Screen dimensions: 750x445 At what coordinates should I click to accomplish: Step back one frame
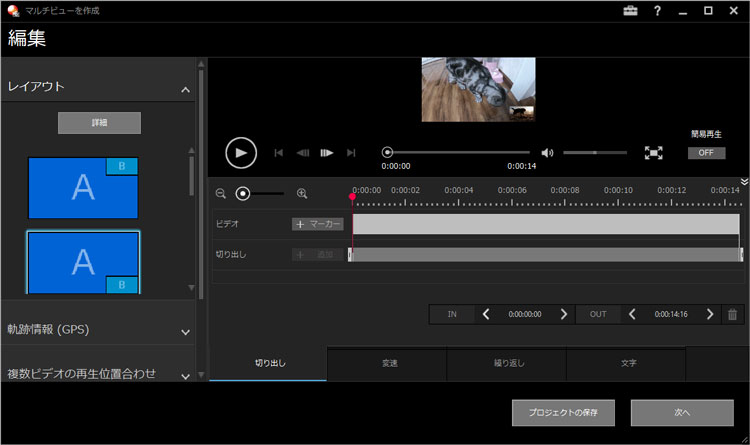click(302, 153)
